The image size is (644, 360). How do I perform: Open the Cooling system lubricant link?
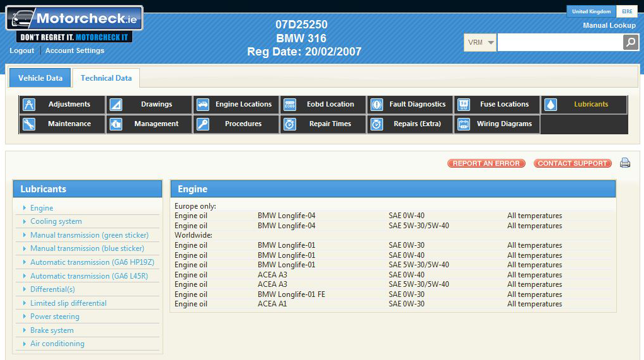click(x=56, y=221)
